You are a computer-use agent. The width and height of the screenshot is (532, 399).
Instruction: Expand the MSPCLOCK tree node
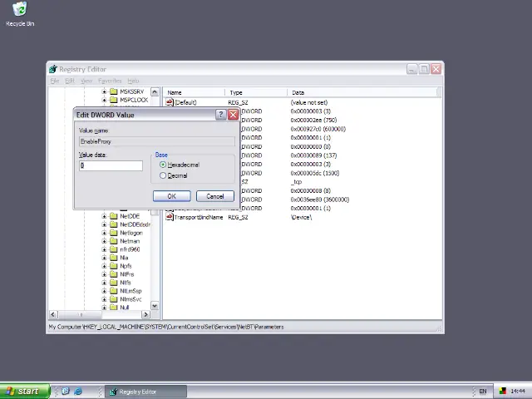coord(104,100)
